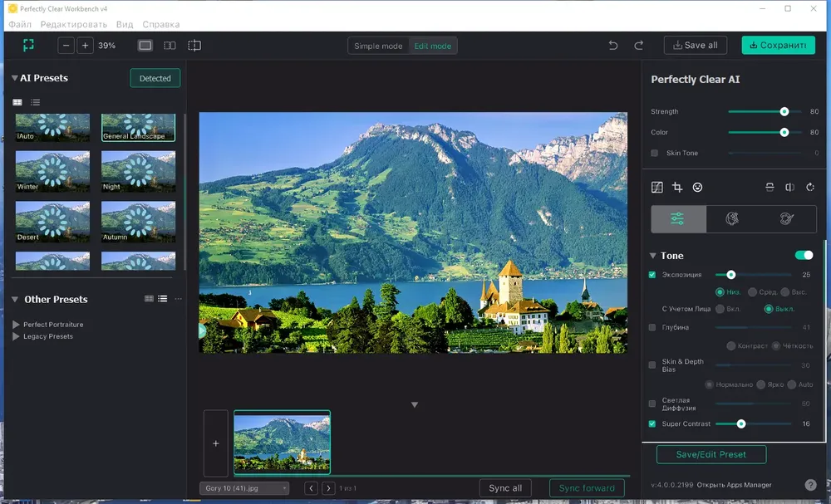Open the face retouch smiley icon

click(x=697, y=187)
